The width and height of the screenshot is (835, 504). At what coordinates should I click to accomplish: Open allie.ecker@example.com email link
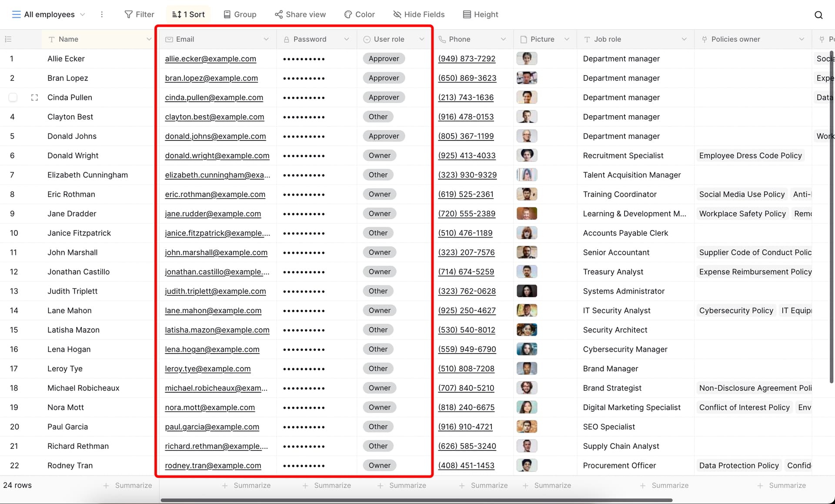210,59
